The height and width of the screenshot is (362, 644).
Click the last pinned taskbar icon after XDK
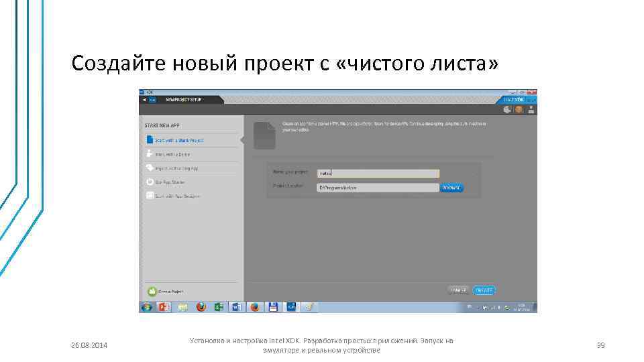click(x=309, y=307)
